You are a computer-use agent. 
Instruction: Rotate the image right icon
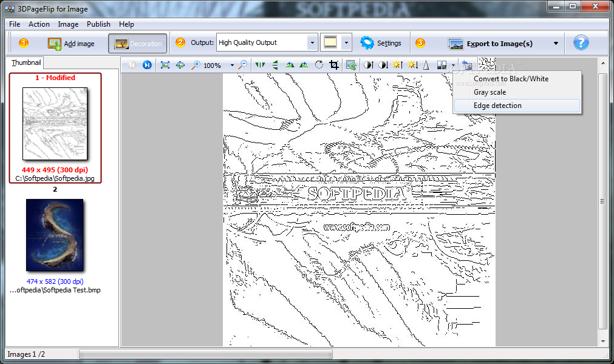click(304, 65)
